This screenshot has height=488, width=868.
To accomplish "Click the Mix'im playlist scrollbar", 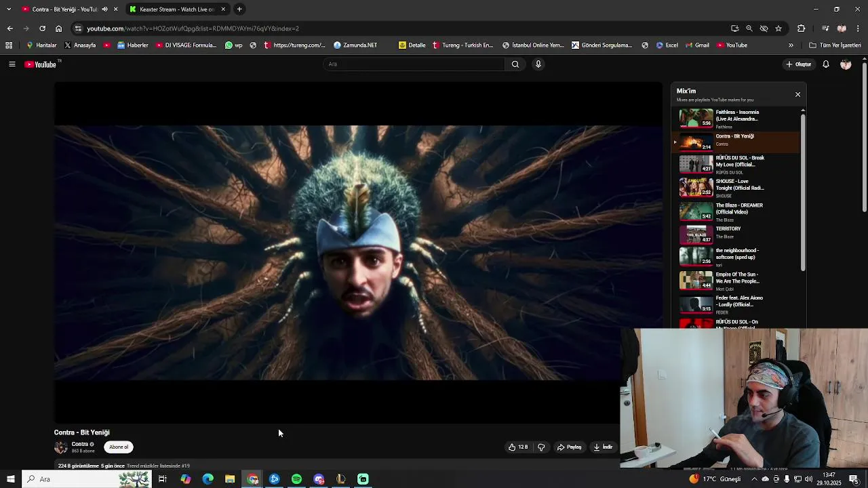I will (803, 192).
